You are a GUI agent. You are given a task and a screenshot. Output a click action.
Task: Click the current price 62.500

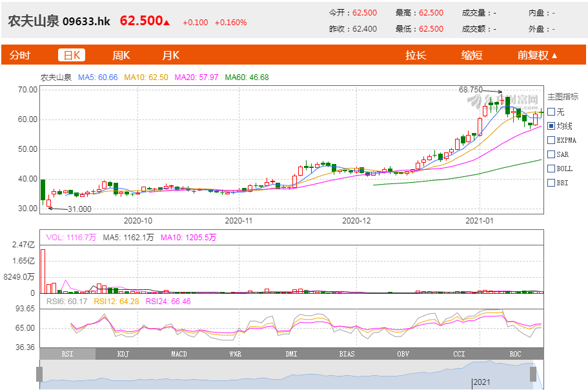tap(141, 21)
